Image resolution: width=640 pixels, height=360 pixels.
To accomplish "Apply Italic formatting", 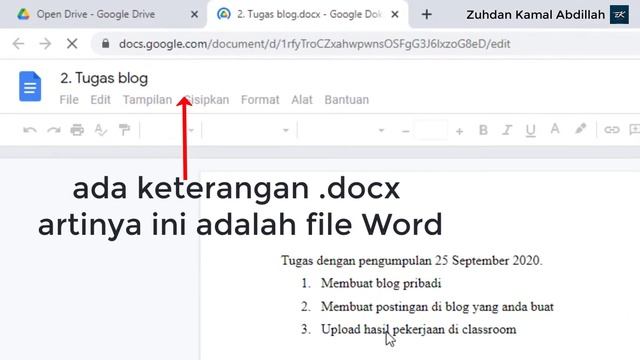I will click(507, 130).
